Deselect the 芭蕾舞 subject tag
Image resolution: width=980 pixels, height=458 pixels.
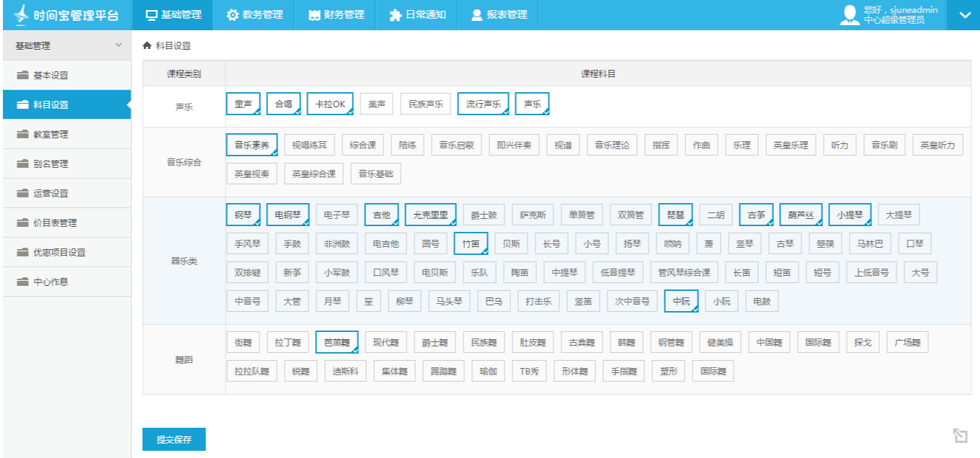click(337, 342)
